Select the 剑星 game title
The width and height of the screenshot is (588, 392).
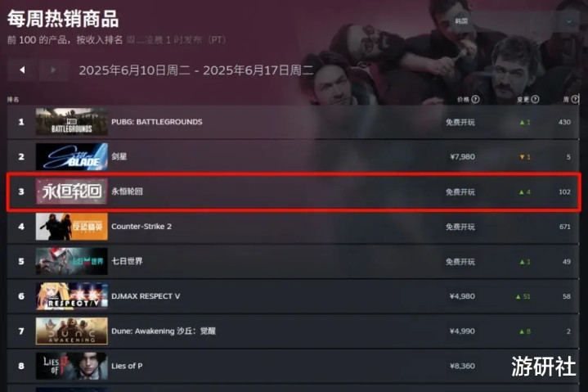119,157
